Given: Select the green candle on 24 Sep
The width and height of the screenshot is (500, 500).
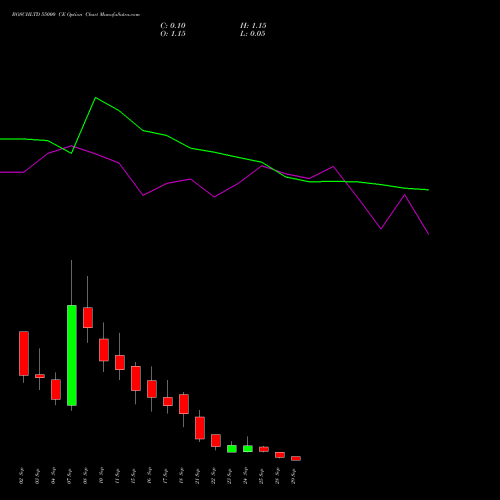Looking at the screenshot, I should pyautogui.click(x=248, y=449).
